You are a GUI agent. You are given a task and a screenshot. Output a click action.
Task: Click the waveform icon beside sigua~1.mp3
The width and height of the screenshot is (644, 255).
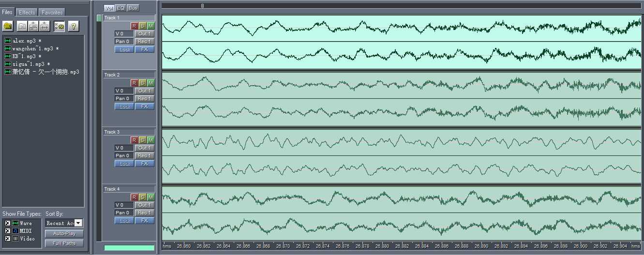click(x=8, y=64)
